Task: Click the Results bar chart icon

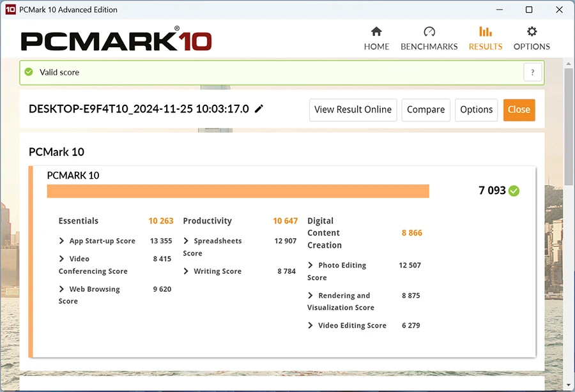Action: pyautogui.click(x=486, y=32)
